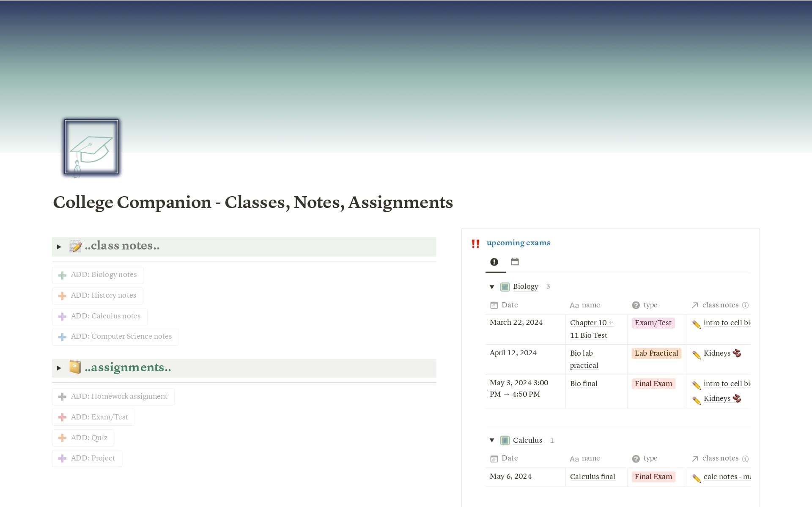
Task: Click the ADD: Homework assignment button
Action: 113,396
